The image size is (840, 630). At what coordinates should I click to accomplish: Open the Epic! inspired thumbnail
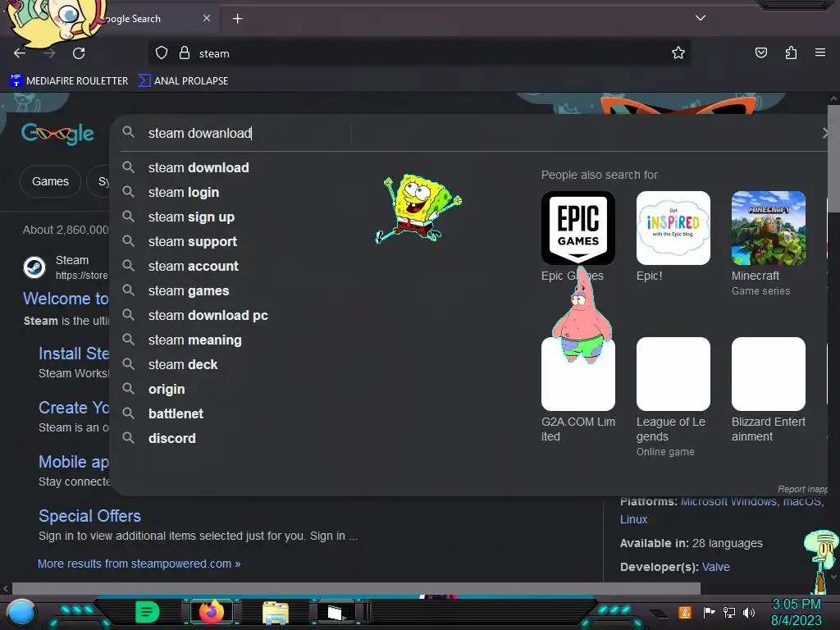tap(673, 228)
